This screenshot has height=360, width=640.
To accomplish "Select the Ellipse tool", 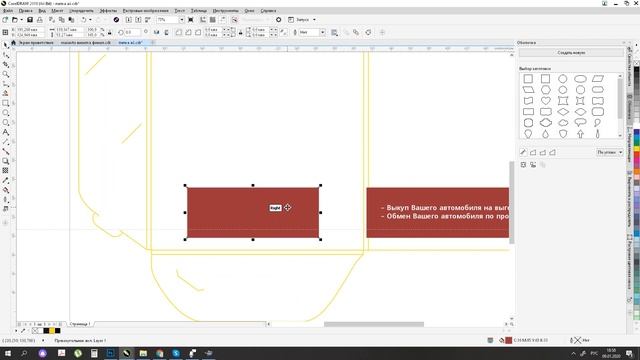I will 5,113.
